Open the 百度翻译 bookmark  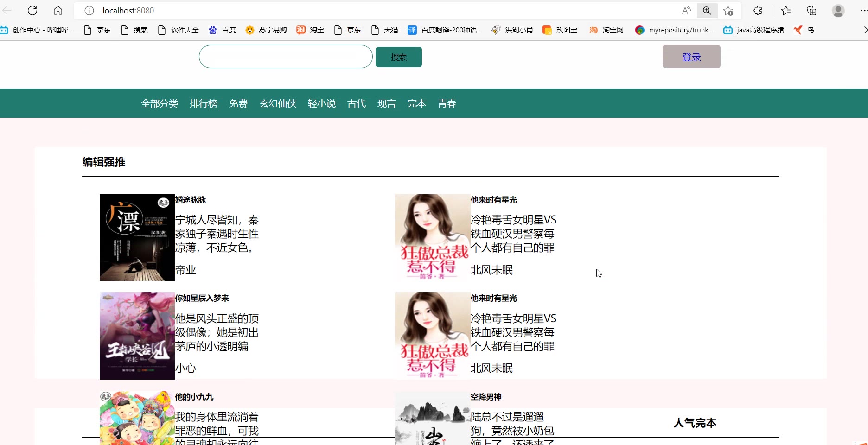(445, 30)
